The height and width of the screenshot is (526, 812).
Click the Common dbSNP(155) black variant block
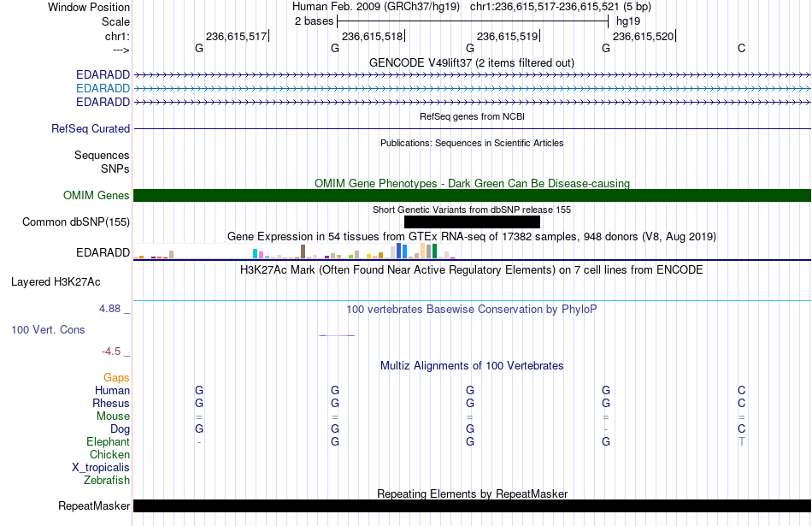click(x=472, y=222)
